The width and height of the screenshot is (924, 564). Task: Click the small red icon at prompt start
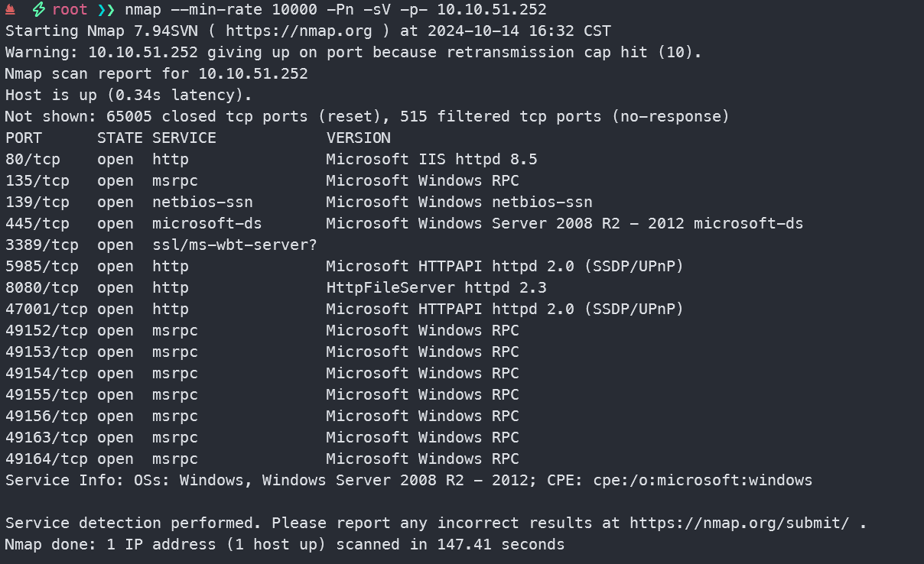10,10
